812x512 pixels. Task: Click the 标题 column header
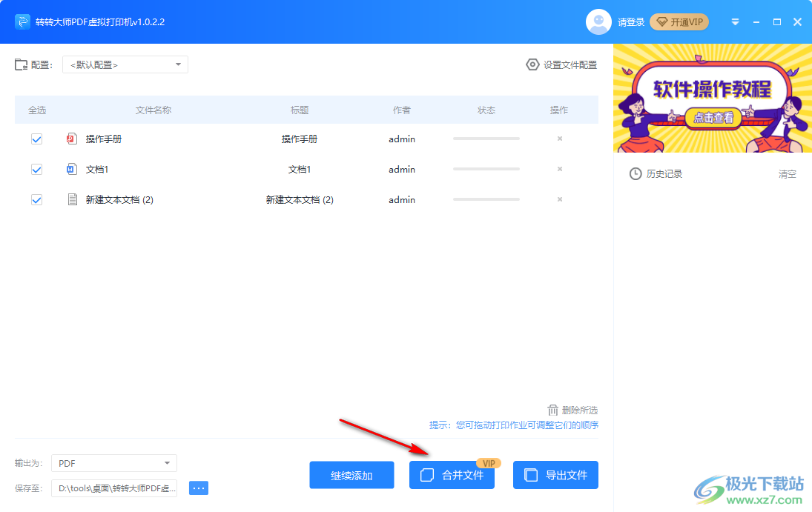click(300, 110)
